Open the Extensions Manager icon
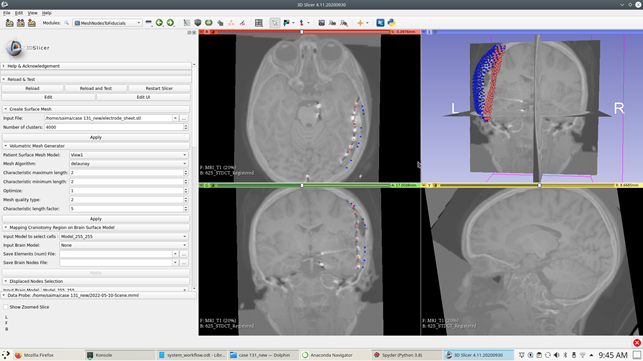Viewport: 643px width, 361px height. click(x=380, y=23)
